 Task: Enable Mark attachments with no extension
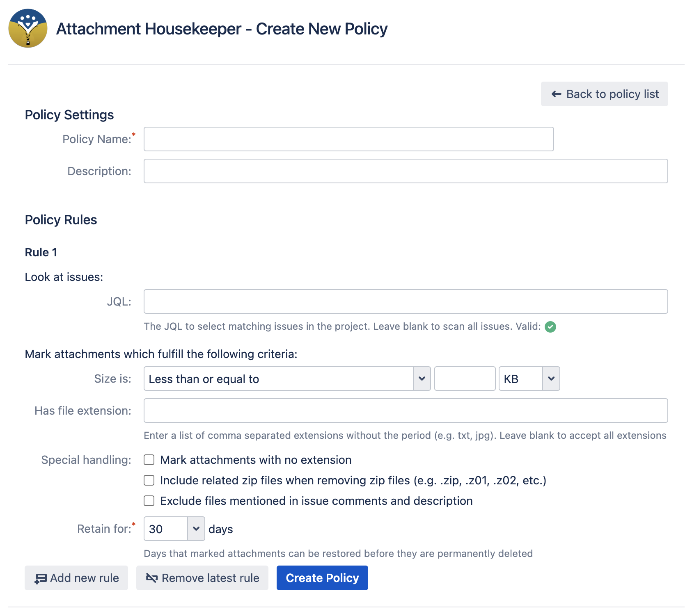point(149,460)
